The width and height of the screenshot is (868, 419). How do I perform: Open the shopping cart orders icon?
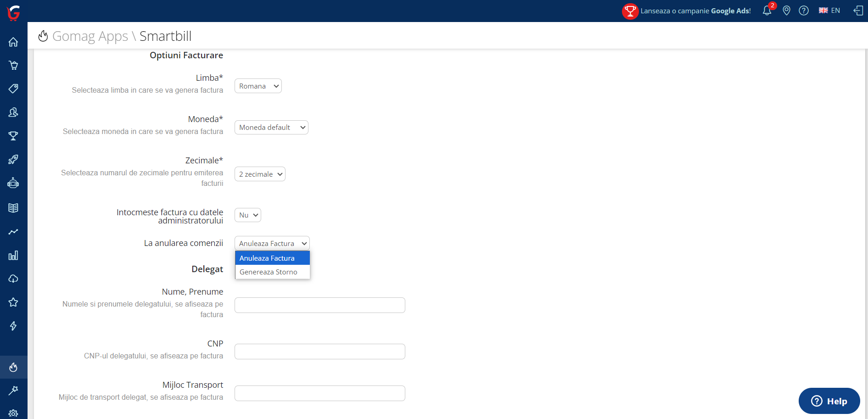(x=13, y=65)
